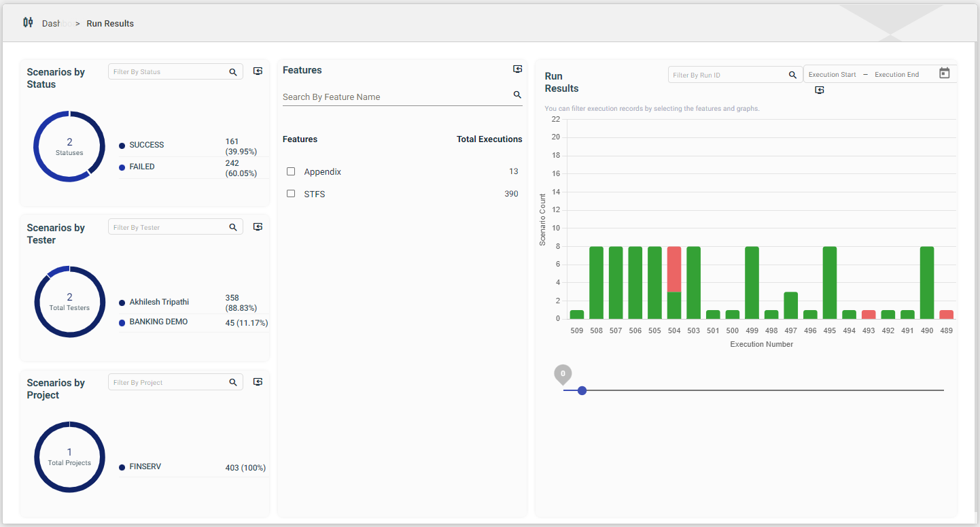Viewport: 980px width, 527px height.
Task: Reset the Scenarios by Tester filter icon
Action: [x=258, y=227]
